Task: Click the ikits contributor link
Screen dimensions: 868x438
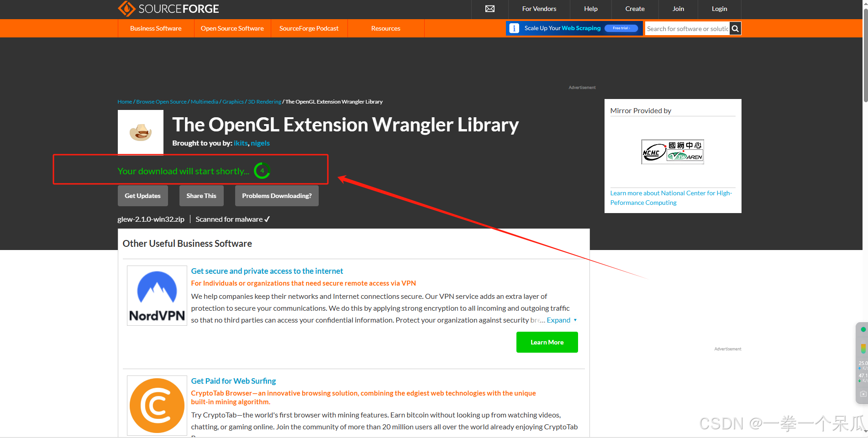Action: point(241,143)
